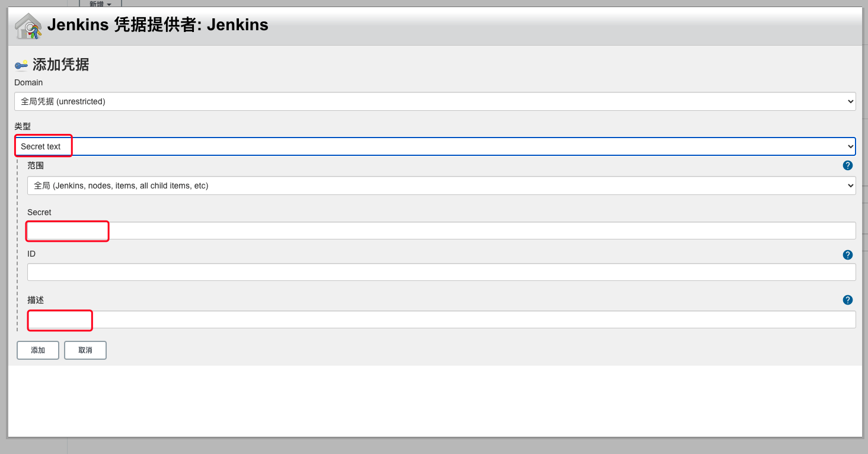Screen dimensions: 868x454
Task: Open help icon for 描述 field
Action: pyautogui.click(x=848, y=300)
